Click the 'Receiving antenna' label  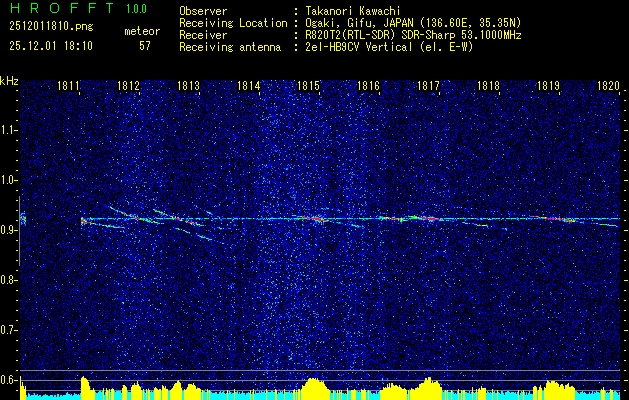pyautogui.click(x=230, y=47)
